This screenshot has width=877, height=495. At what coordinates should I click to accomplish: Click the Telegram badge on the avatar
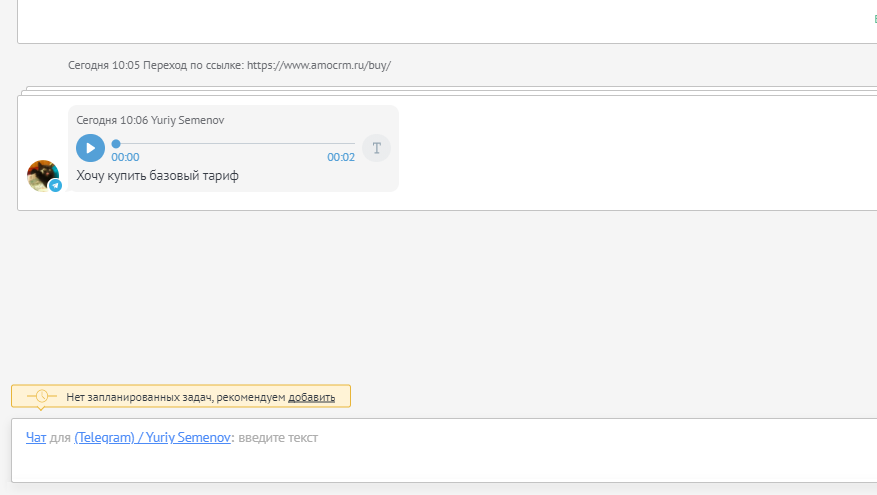click(x=56, y=186)
